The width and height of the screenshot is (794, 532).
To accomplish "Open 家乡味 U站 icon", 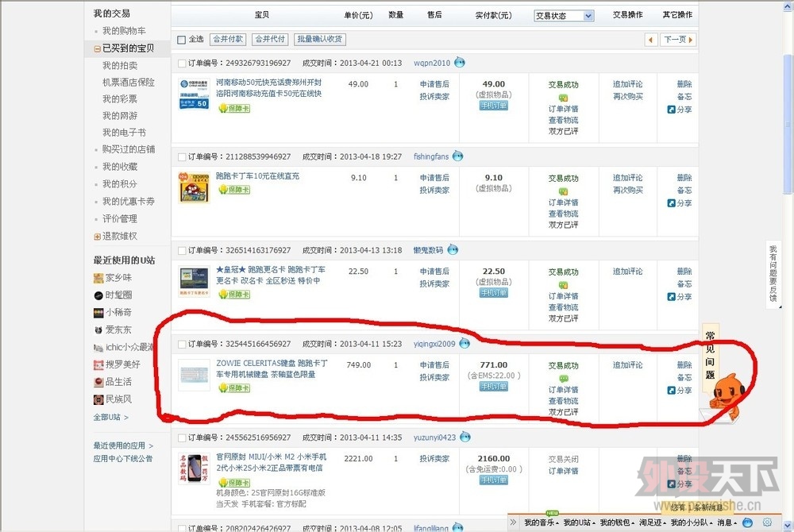I will coord(98,278).
